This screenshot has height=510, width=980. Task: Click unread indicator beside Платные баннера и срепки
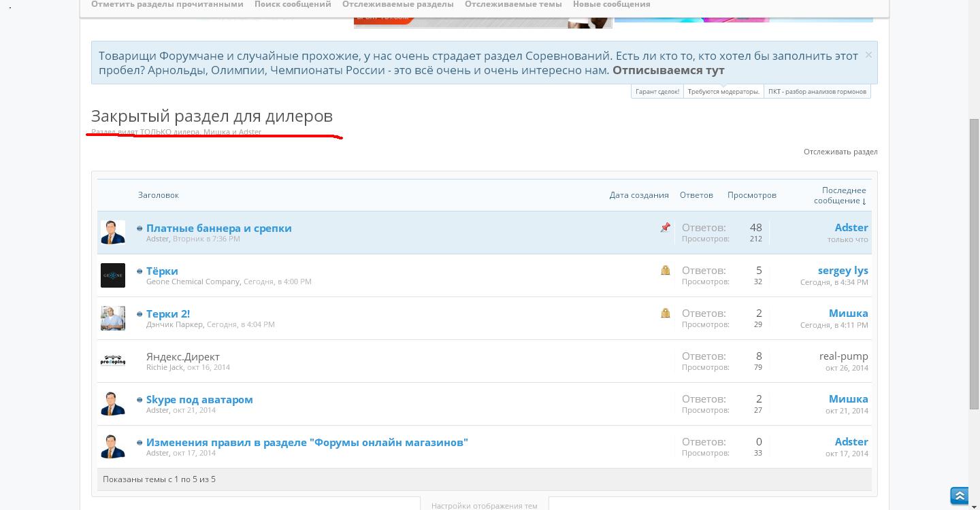pyautogui.click(x=140, y=228)
